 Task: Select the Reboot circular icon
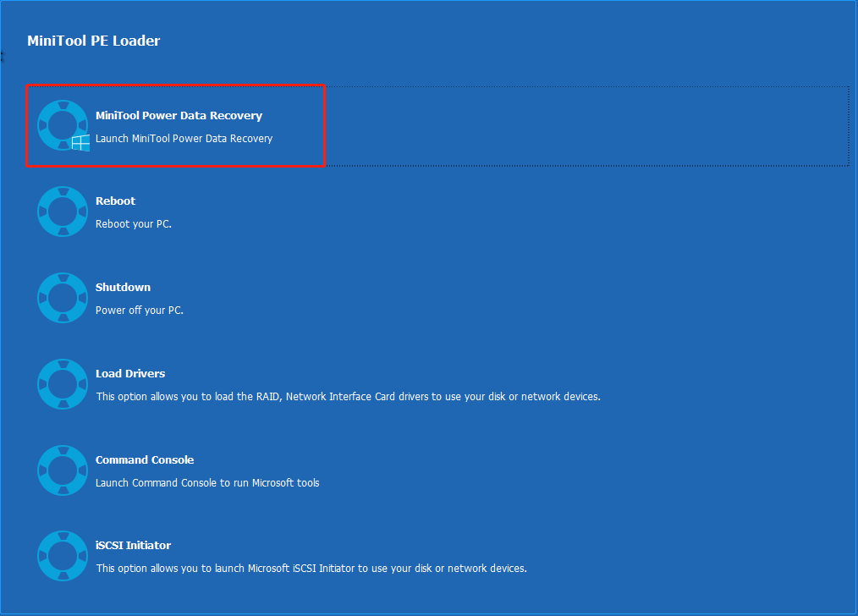[x=62, y=211]
